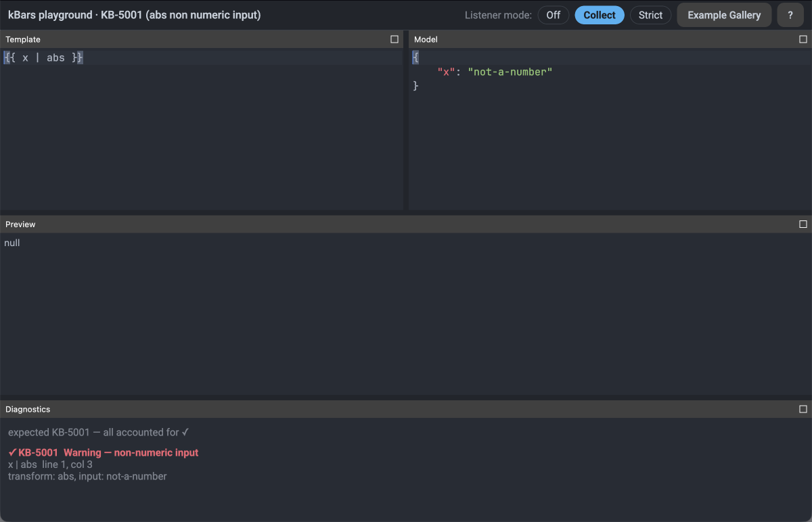The height and width of the screenshot is (522, 812).
Task: Click the kBars playground title text
Action: coord(134,15)
